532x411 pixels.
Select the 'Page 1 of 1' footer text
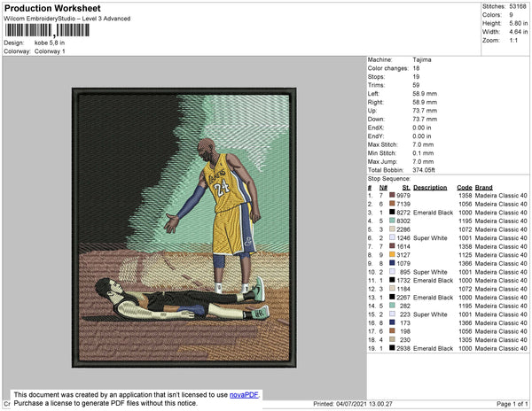512,404
